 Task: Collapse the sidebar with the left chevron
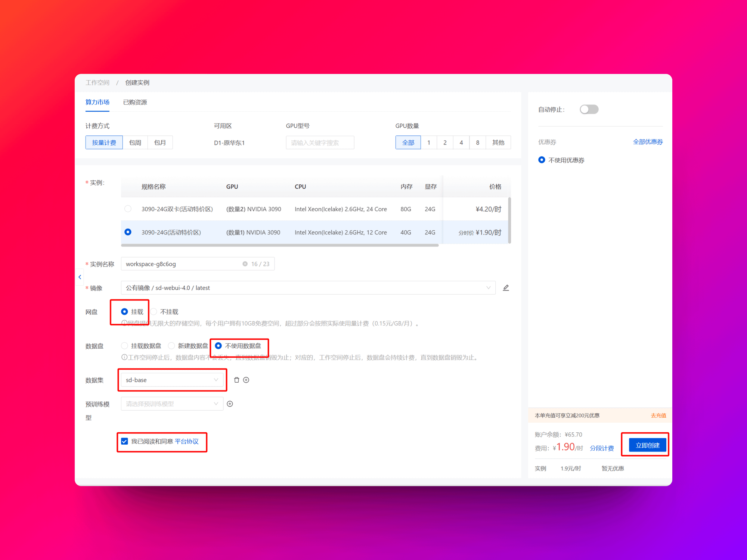[80, 277]
